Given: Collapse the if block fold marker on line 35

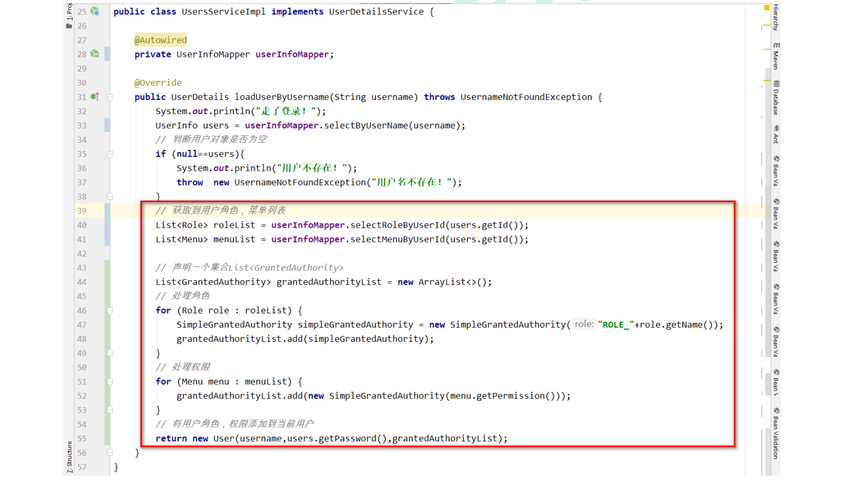Looking at the screenshot, I should pos(110,154).
